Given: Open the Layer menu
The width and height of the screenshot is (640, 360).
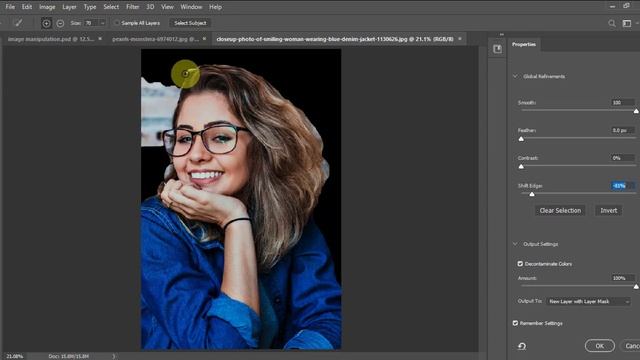Looking at the screenshot, I should (69, 7).
